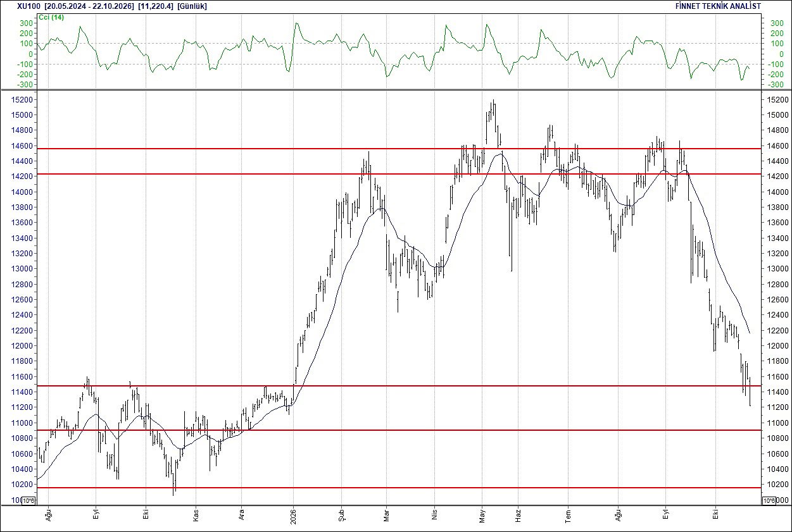Click 15000 on the left price axis
This screenshot has width=792, height=532.
tap(23, 115)
